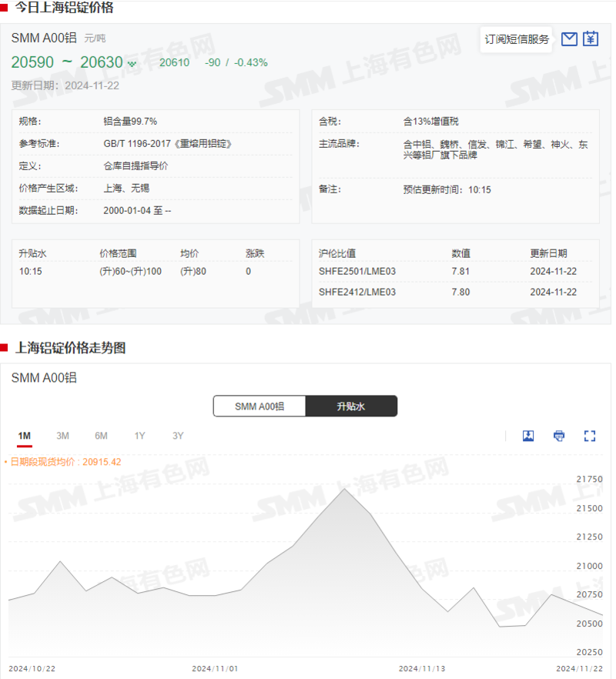Select the 1Y time range tab
616x679 pixels.
139,436
